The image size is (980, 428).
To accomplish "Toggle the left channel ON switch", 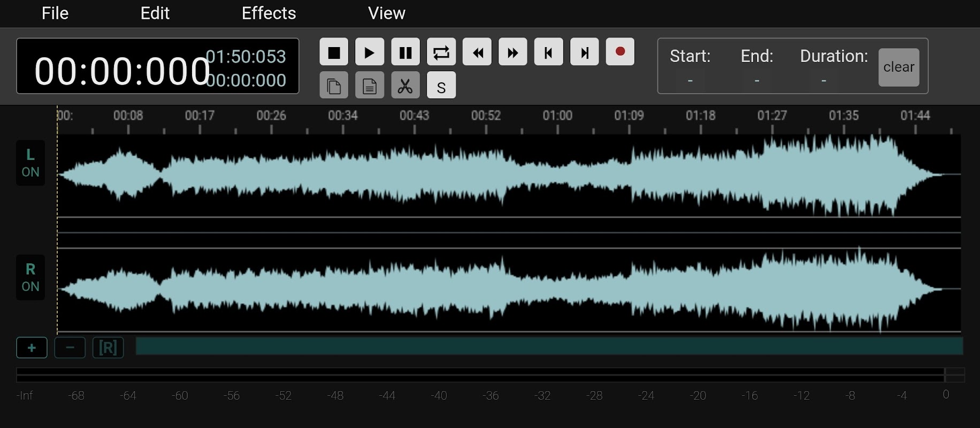I will tap(30, 163).
